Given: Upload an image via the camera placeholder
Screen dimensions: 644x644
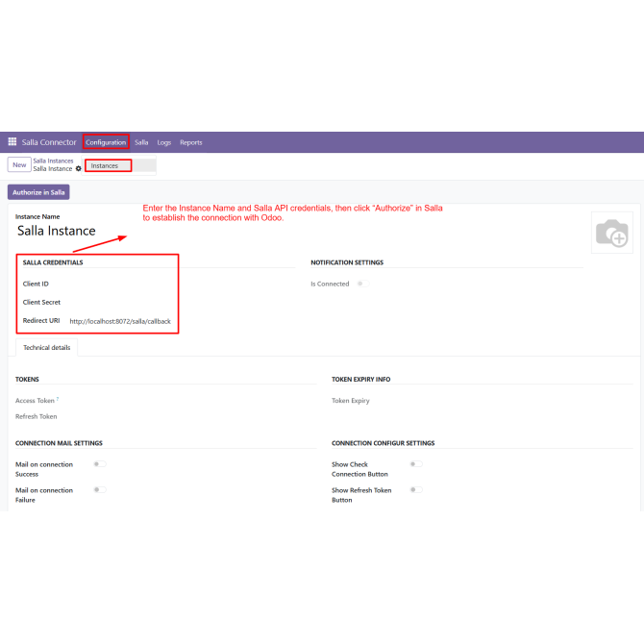Looking at the screenshot, I should [611, 233].
